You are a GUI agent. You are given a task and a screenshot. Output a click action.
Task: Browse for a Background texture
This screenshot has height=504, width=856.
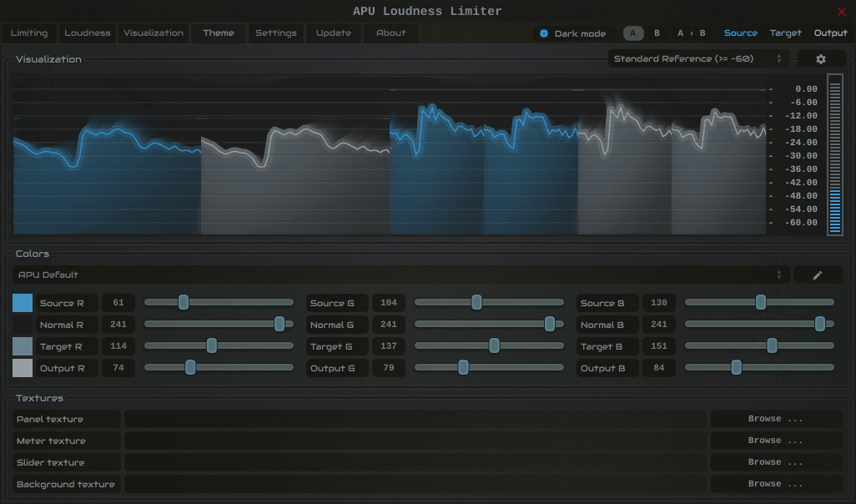(776, 484)
